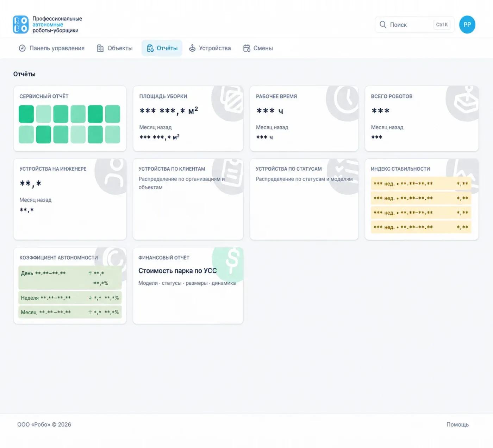The height and width of the screenshot is (448, 493).
Task: Click the Неделя row in Коэффициент автономности
Action: 70,298
